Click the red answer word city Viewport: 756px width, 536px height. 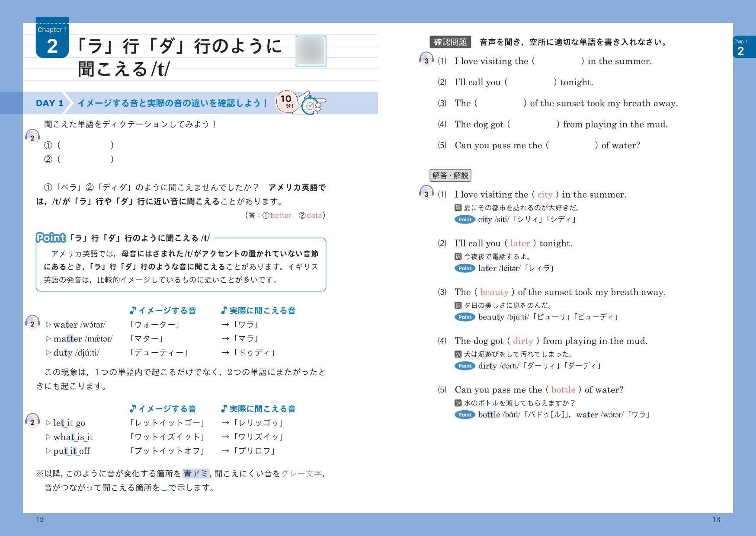tap(545, 195)
